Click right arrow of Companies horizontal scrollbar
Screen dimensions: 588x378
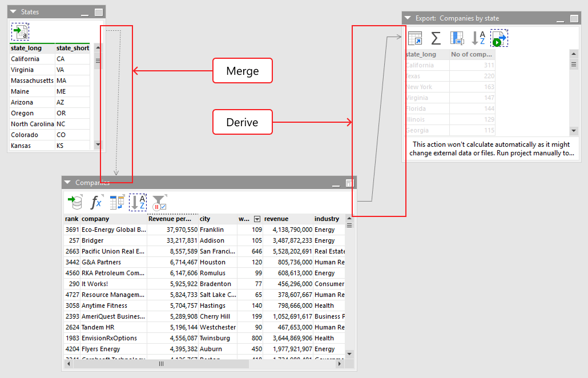339,364
